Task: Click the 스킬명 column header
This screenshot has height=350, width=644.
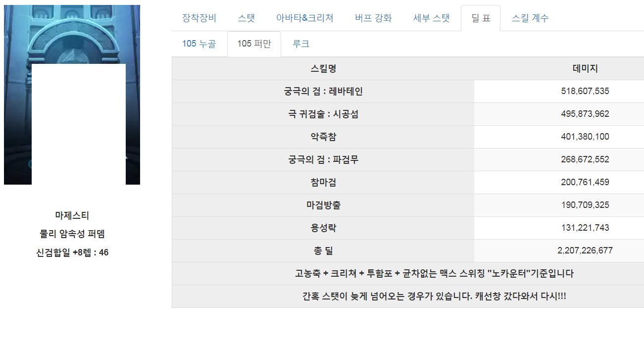Action: click(x=323, y=69)
